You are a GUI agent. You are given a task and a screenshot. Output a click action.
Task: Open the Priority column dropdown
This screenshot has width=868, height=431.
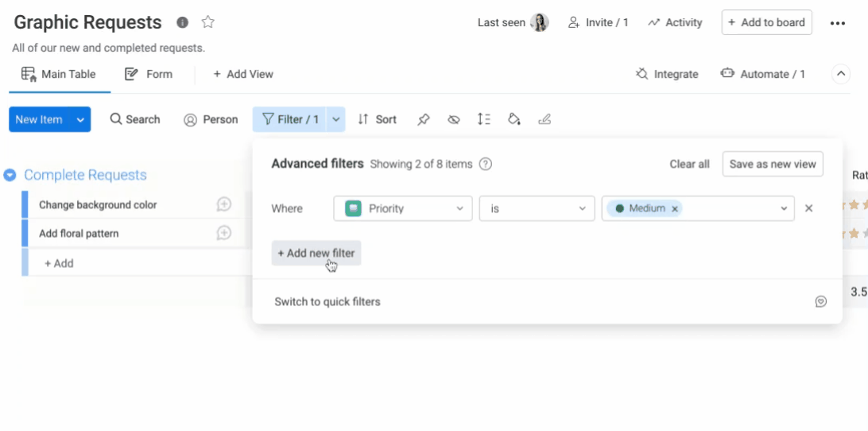(x=403, y=208)
